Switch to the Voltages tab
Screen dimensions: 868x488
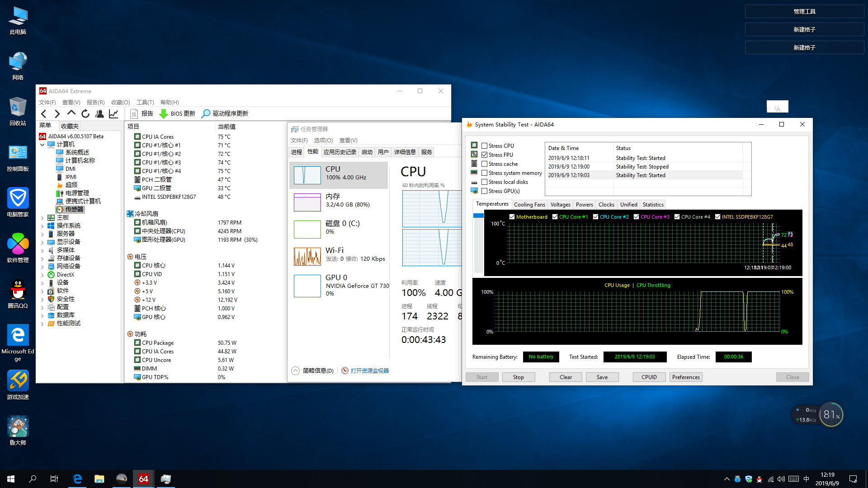561,205
